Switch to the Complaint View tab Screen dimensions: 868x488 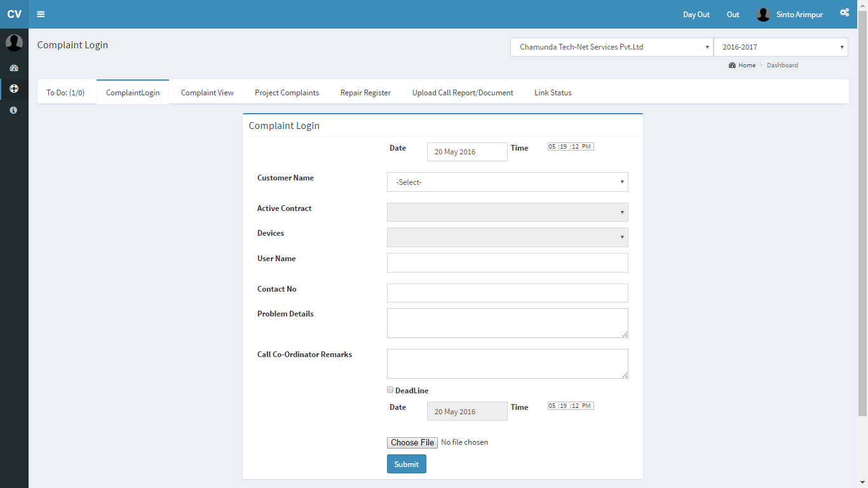click(207, 93)
